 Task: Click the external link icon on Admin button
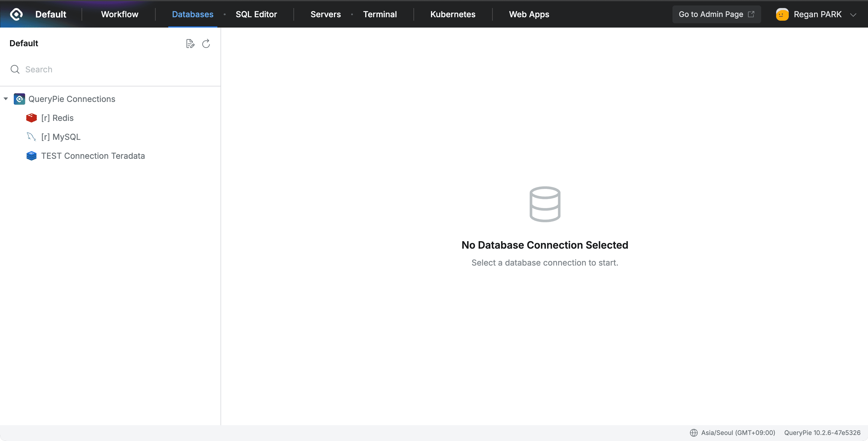(x=751, y=14)
